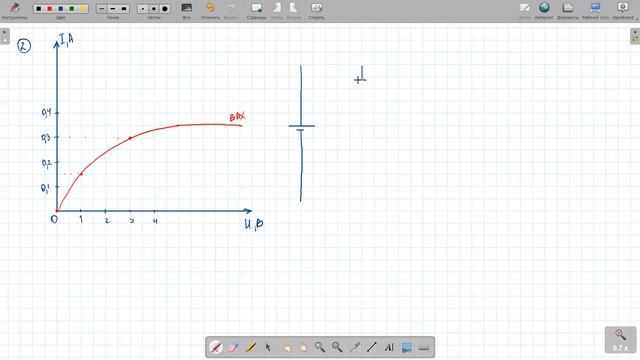The height and width of the screenshot is (360, 640).
Task: Switch to the Интернет web mode
Action: click(544, 7)
